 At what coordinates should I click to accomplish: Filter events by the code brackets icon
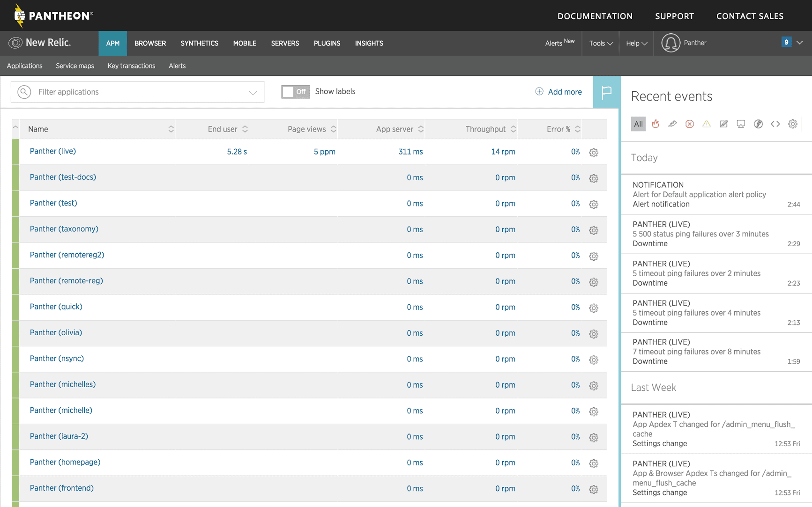775,124
